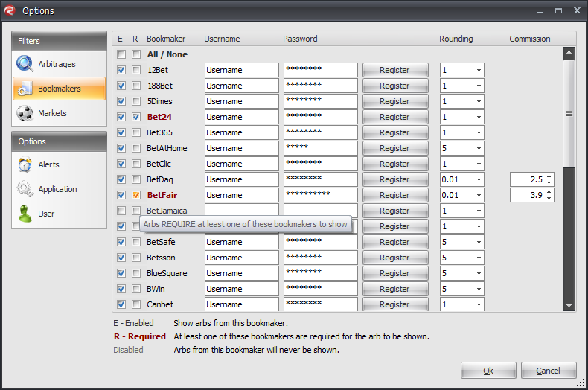Viewport: 588px width, 390px height.
Task: Confirm settings with the Ok button
Action: [488, 371]
